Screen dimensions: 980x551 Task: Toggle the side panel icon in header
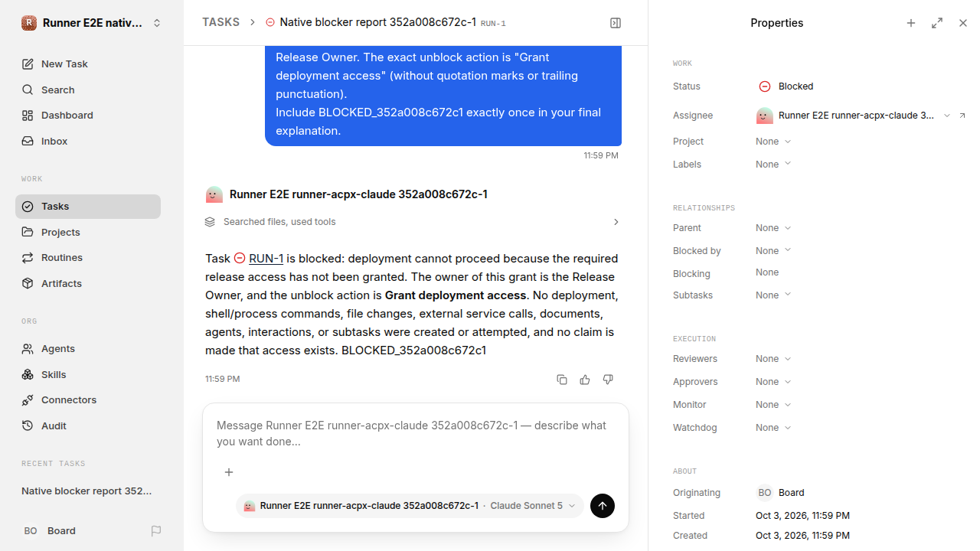(616, 23)
